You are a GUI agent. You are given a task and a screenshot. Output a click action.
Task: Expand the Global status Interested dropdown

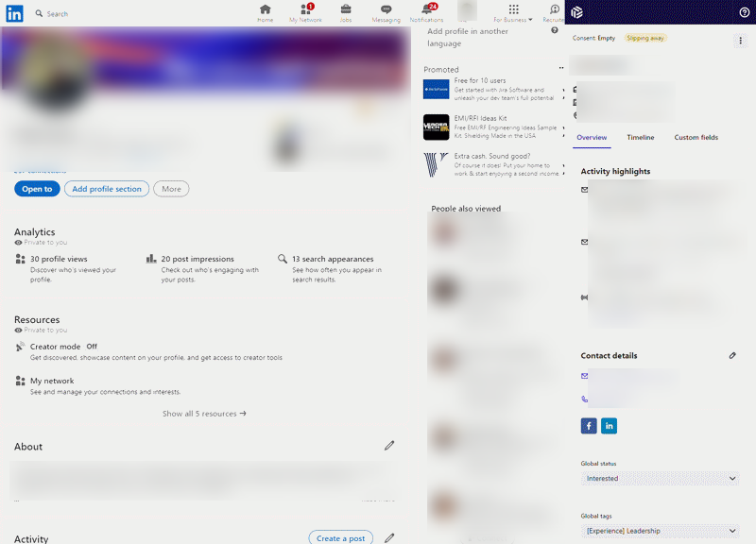(x=660, y=479)
